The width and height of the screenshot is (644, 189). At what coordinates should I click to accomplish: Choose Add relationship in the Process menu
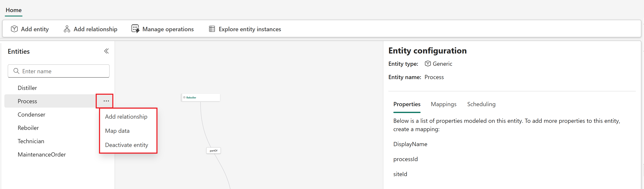point(126,116)
